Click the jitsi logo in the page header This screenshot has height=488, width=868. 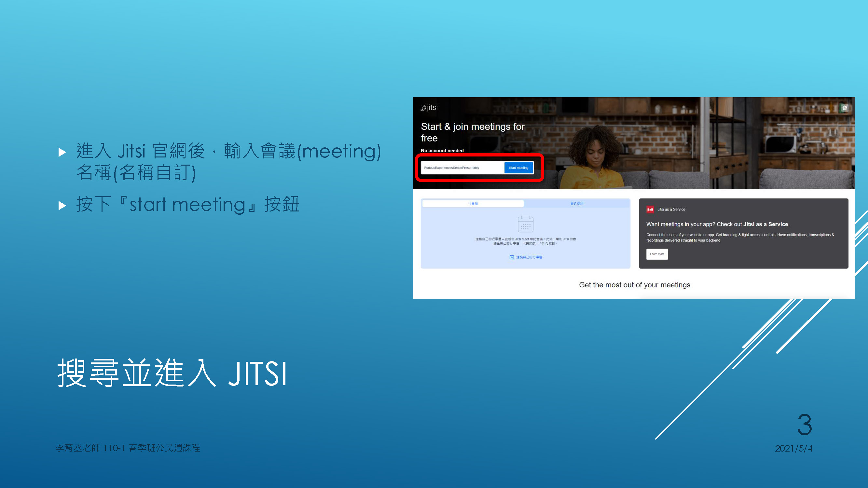coord(429,107)
